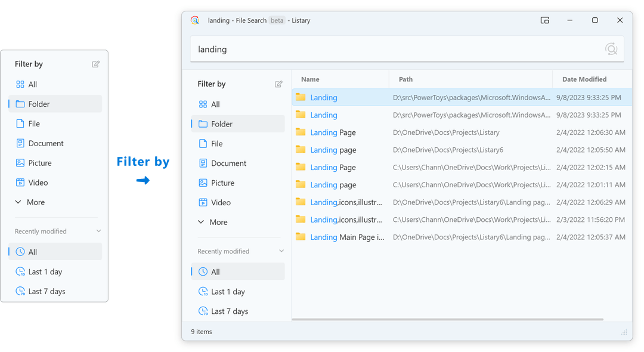Open the filter edit pencil icon
The width and height of the screenshot is (644, 352).
[278, 84]
